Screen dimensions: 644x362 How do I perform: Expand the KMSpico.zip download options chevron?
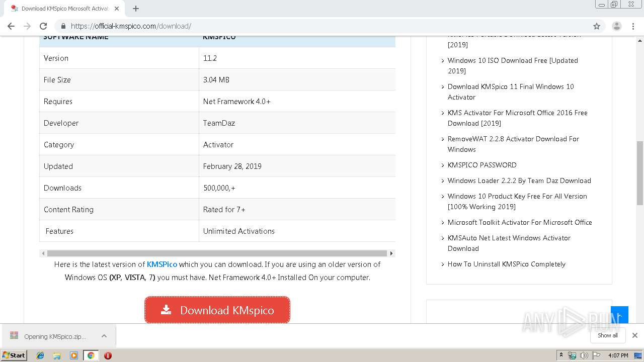point(104,336)
